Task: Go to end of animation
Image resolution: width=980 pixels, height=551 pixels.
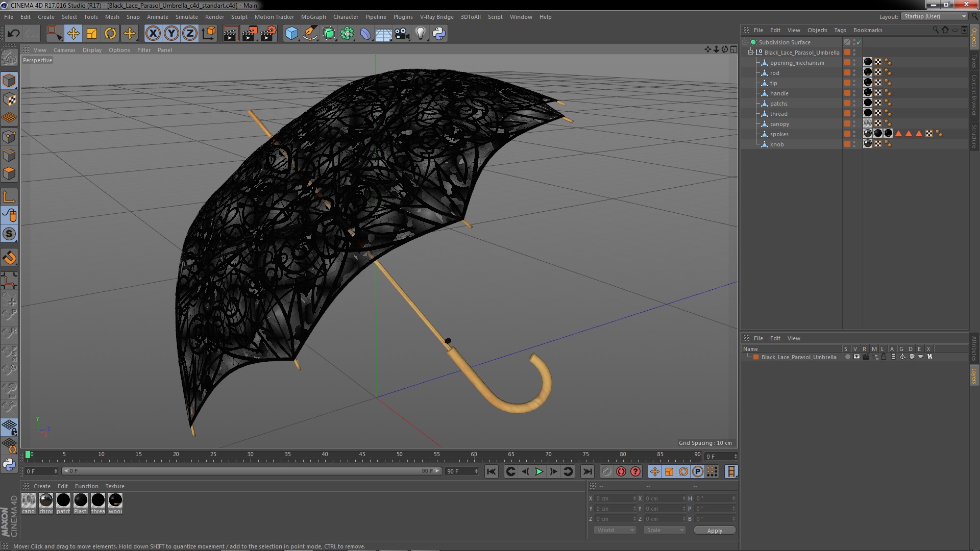Action: coord(587,472)
